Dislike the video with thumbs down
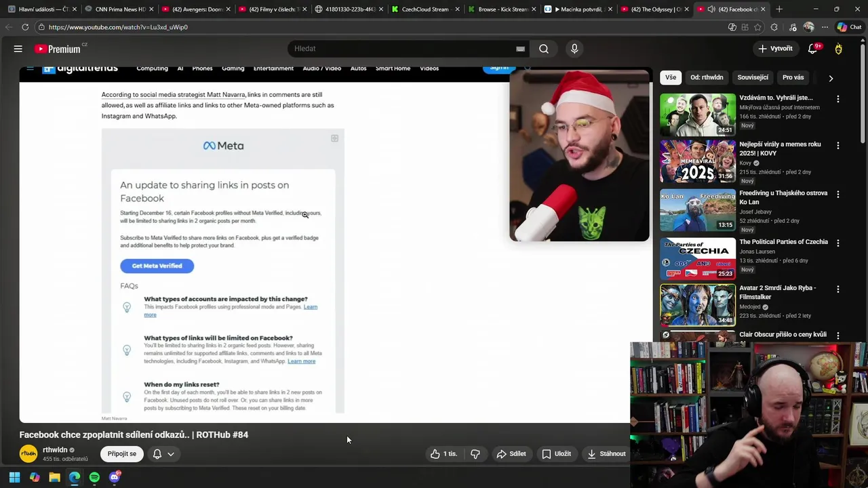 tap(475, 454)
